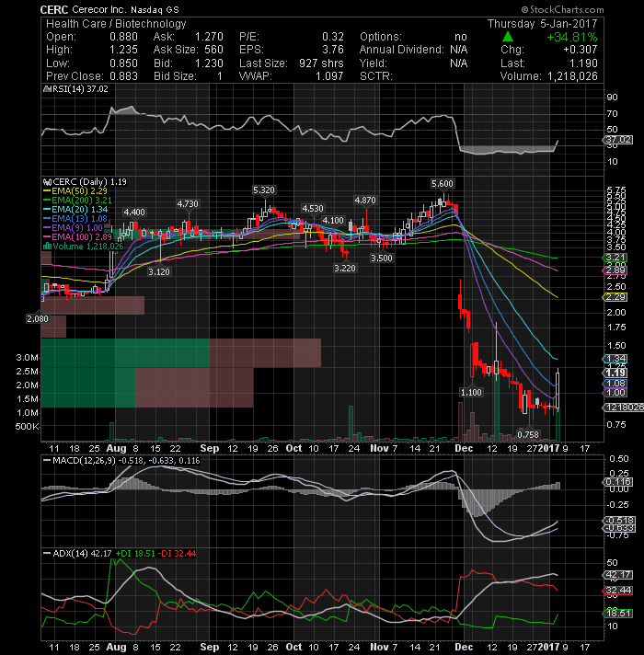
Task: Click the Options value 'no'
Action: (461, 37)
